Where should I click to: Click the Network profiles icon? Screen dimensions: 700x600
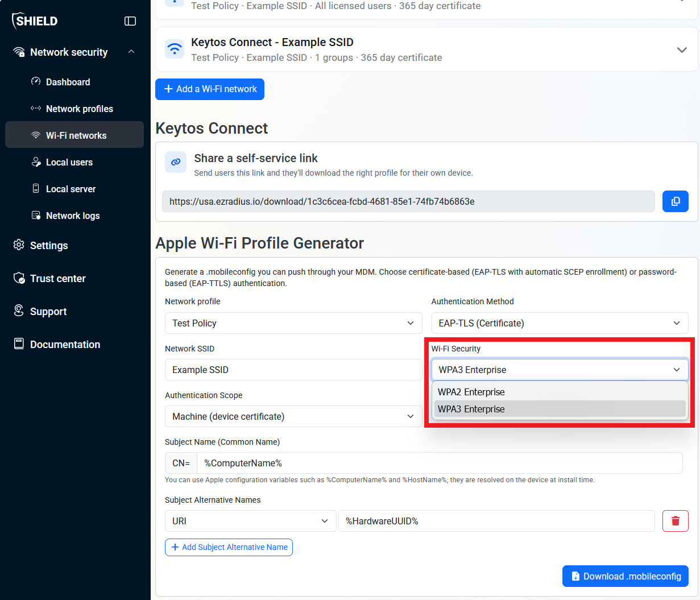(x=36, y=108)
